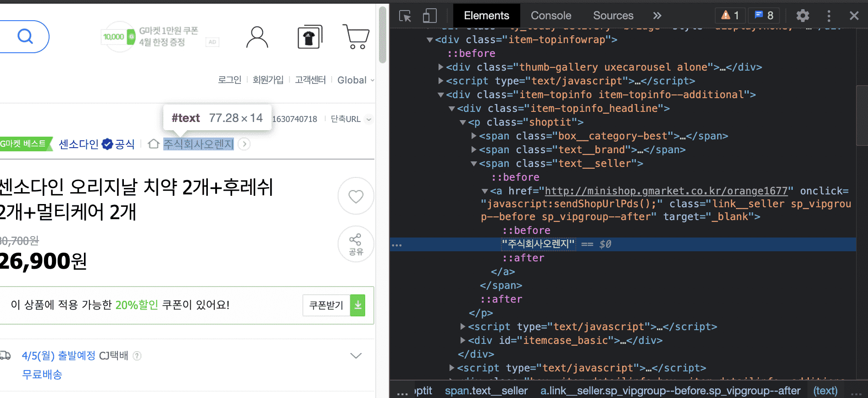
Task: Collapse the item-topinfowrap div node
Action: click(429, 40)
